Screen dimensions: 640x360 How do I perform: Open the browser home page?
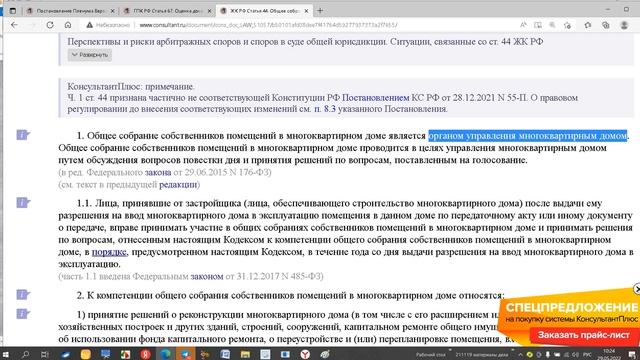point(68,25)
